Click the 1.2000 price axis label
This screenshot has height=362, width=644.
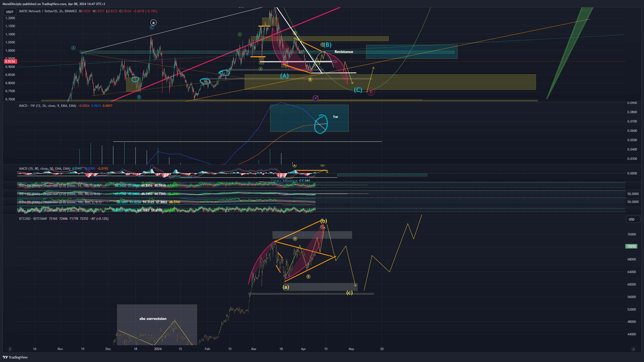pyautogui.click(x=10, y=18)
